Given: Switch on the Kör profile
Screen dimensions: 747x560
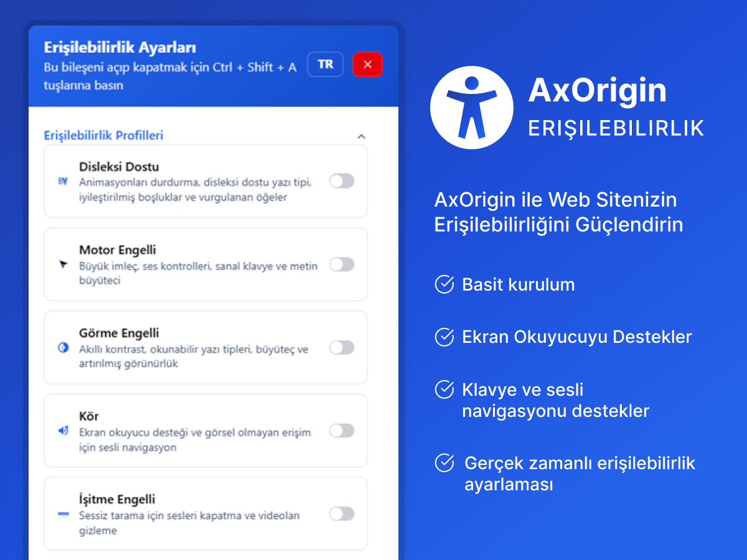Looking at the screenshot, I should coord(342,431).
